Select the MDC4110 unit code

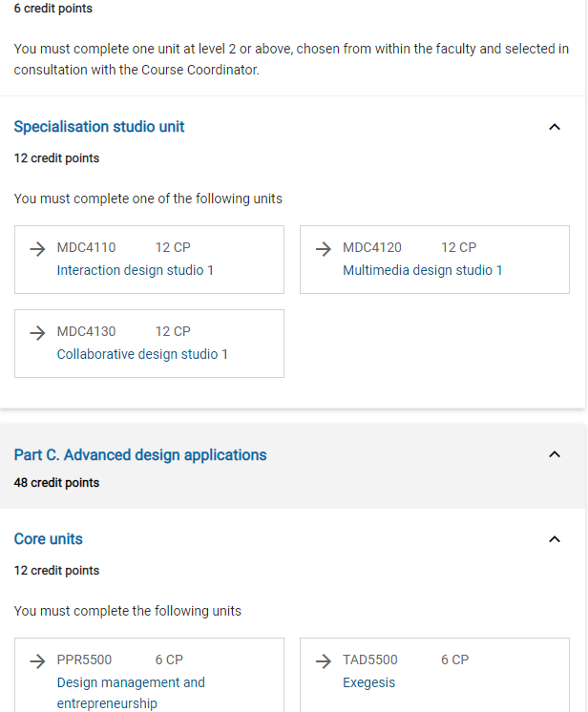coord(86,248)
